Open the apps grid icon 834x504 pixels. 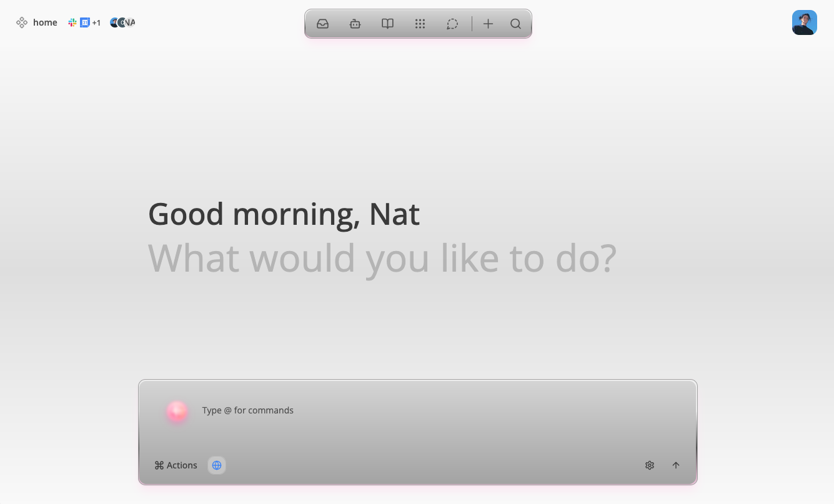click(x=420, y=24)
